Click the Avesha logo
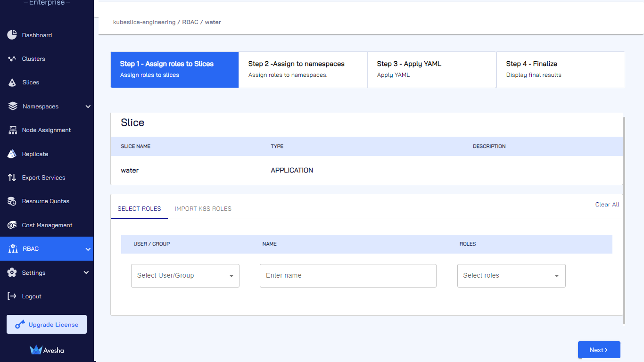 pos(47,350)
